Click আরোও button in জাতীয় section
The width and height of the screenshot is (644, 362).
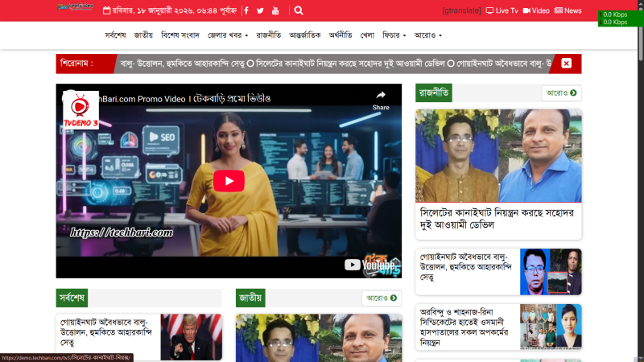coord(382,298)
